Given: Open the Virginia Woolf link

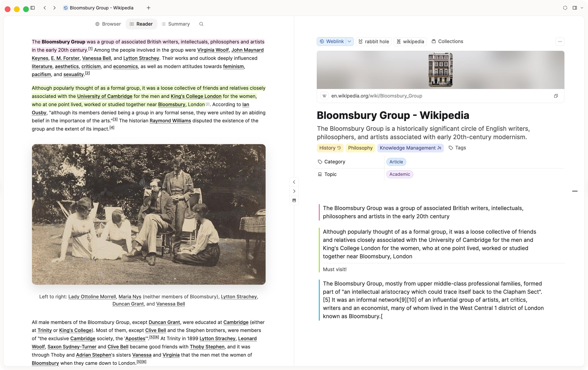Looking at the screenshot, I should pyautogui.click(x=213, y=50).
